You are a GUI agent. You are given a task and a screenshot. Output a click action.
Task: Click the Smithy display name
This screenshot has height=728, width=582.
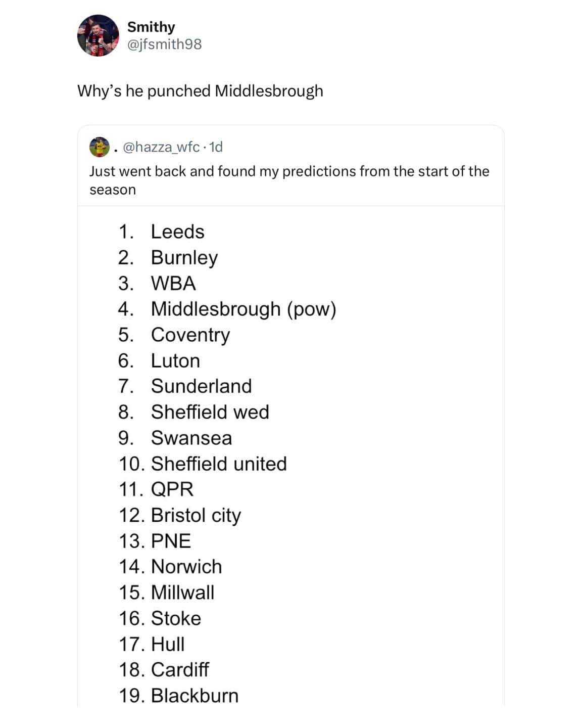[151, 27]
